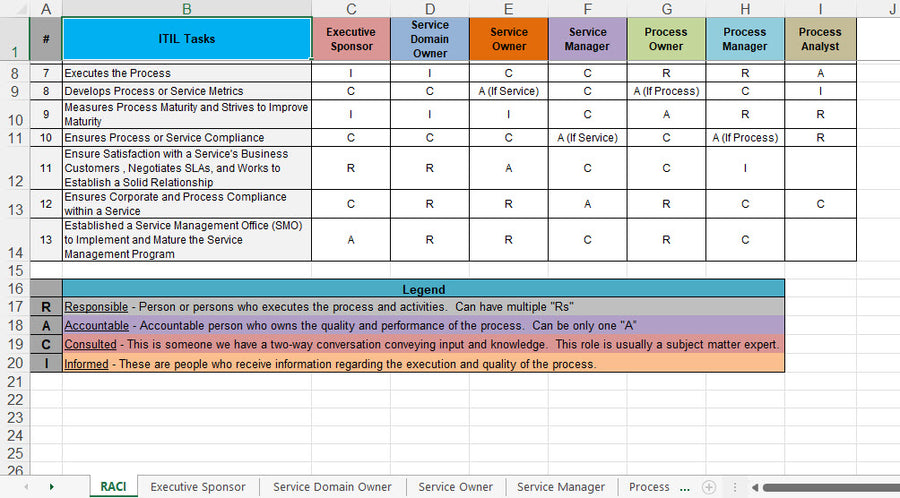
Task: Click task number 9 cell
Action: 46,114
